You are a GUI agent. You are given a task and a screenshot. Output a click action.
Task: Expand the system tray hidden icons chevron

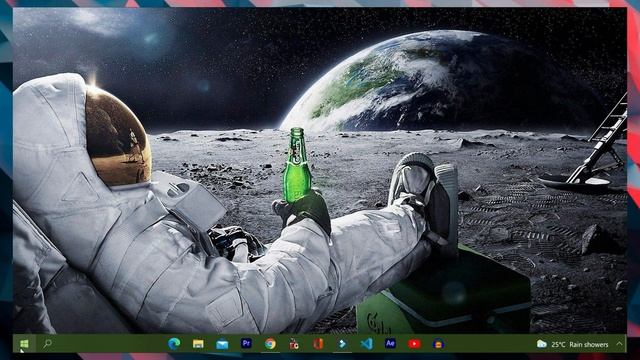[x=619, y=344]
